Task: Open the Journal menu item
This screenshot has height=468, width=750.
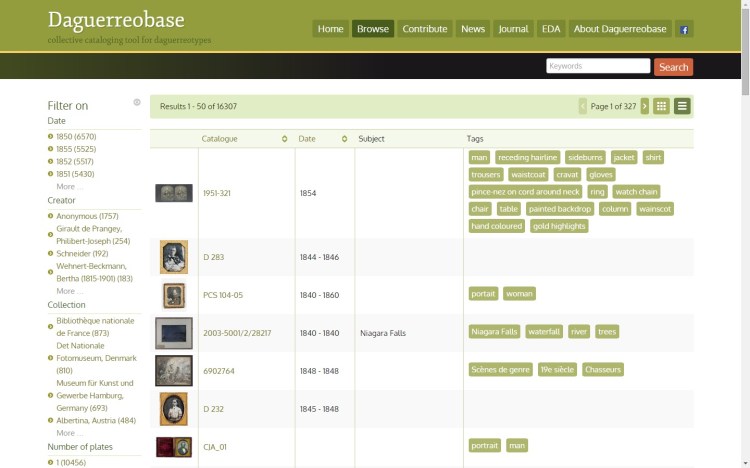Action: point(513,29)
